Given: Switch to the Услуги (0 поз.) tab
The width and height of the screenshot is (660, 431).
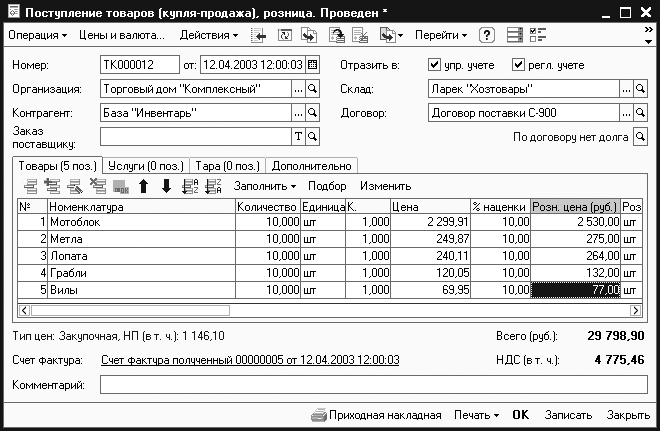Looking at the screenshot, I should [x=146, y=166].
